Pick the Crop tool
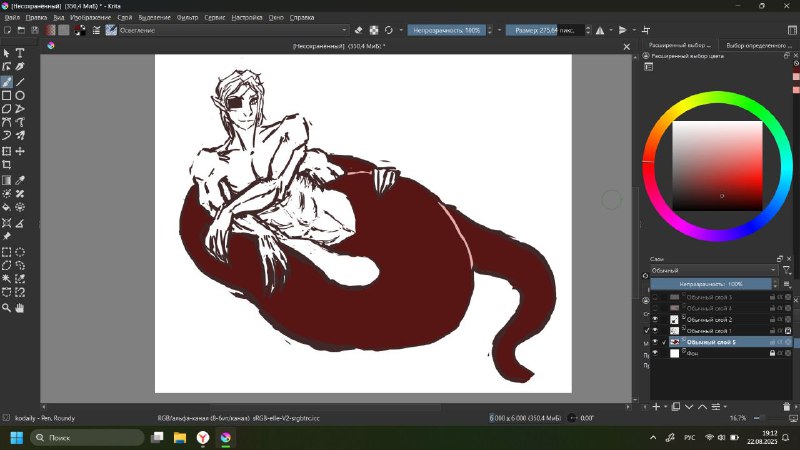800x450 pixels. point(7,164)
